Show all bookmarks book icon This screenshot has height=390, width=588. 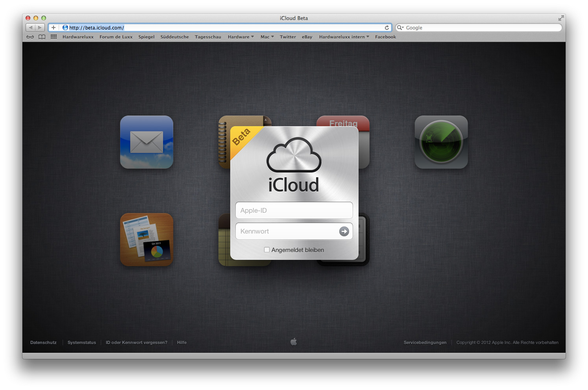pos(42,37)
